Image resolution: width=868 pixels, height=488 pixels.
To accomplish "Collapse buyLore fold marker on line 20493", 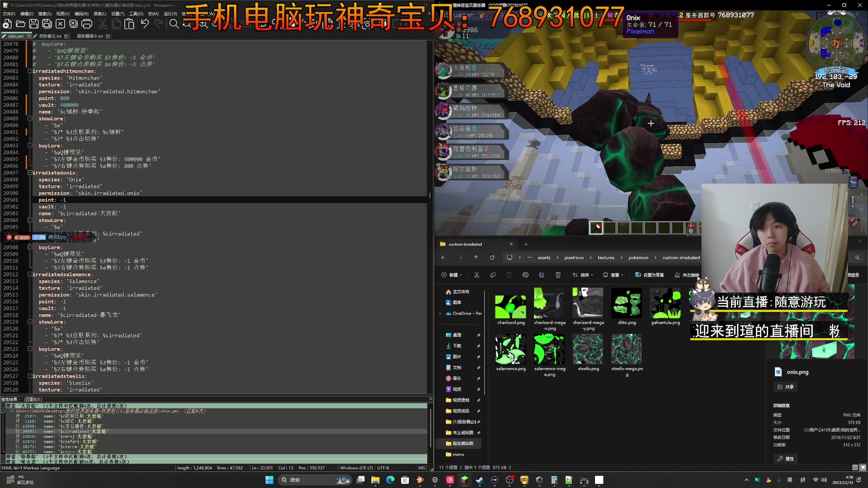I will [x=29, y=145].
